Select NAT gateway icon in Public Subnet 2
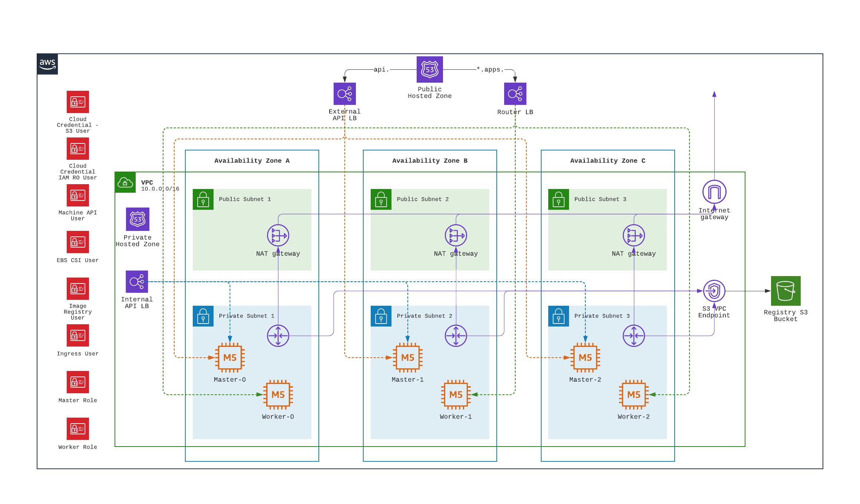The image size is (860, 504). click(456, 235)
